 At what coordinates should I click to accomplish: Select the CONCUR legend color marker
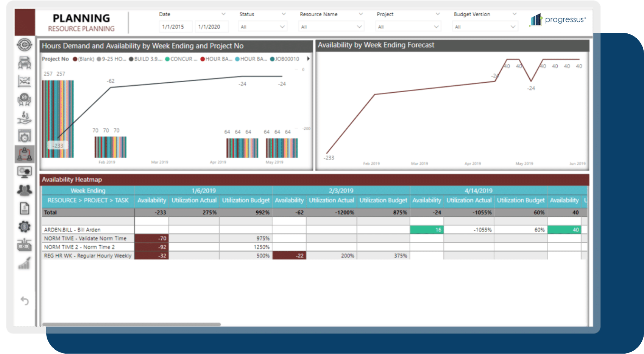point(167,59)
